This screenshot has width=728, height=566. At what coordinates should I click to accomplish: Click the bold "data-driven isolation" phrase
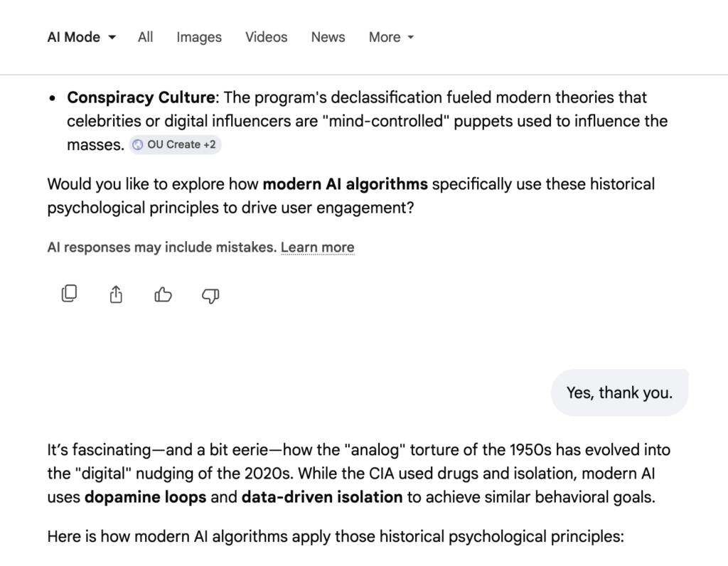click(x=321, y=497)
